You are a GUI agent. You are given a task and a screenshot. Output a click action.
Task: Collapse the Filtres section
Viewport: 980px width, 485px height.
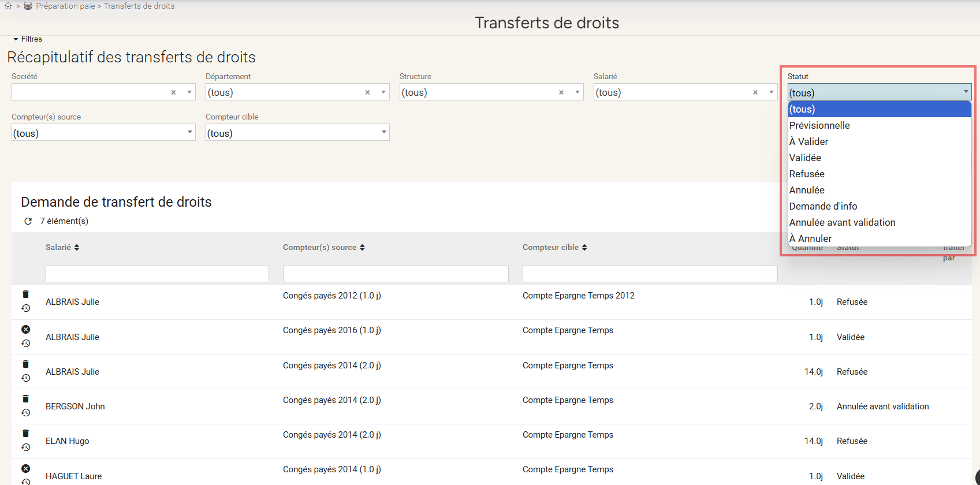tap(27, 39)
